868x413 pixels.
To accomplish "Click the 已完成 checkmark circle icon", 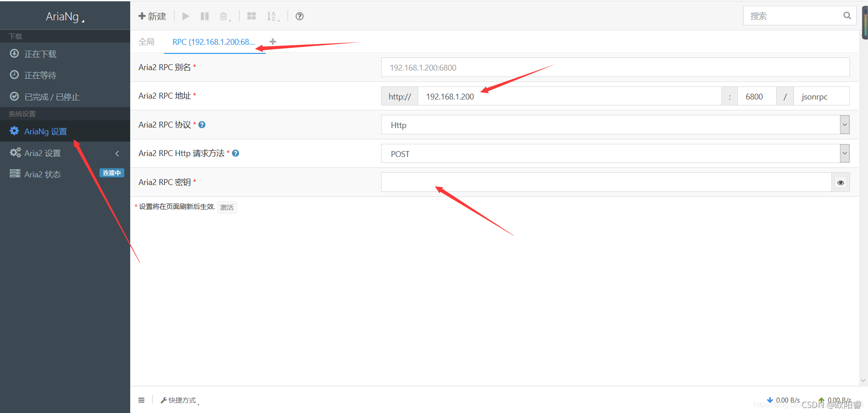I will coord(14,96).
